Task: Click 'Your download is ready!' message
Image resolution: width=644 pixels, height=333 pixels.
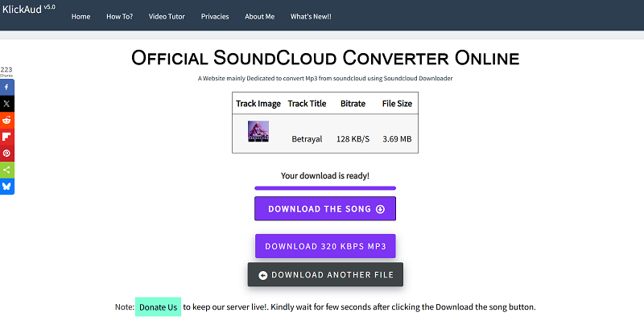Action: click(x=325, y=175)
